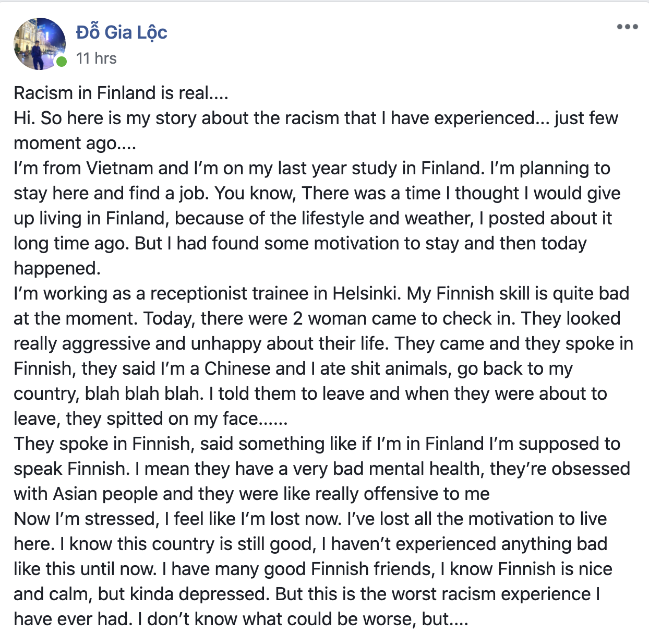Click the line mentioning 'receptionist trainee in Helsinki'
Image resolution: width=649 pixels, height=644 pixels.
[321, 293]
